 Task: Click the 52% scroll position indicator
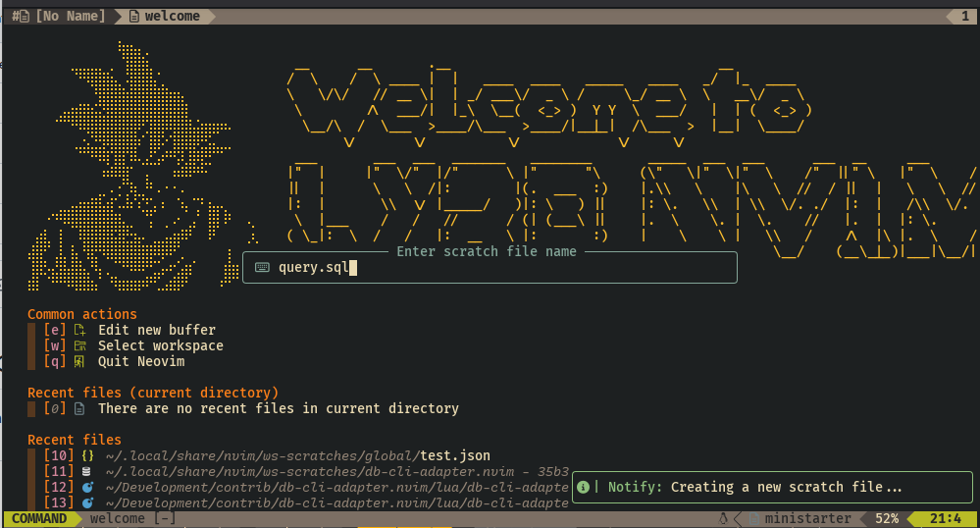[886, 518]
